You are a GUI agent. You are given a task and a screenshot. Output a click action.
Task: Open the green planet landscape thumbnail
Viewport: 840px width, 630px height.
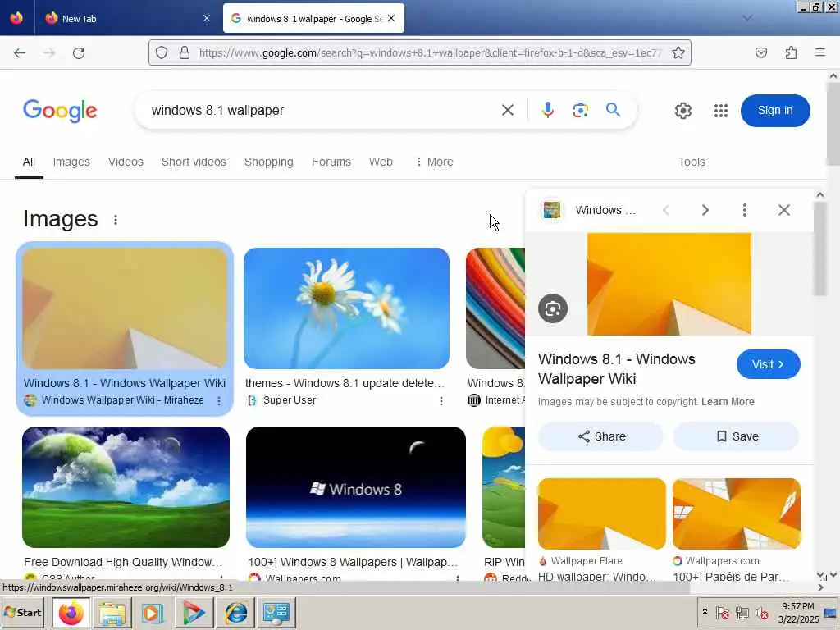pos(126,487)
